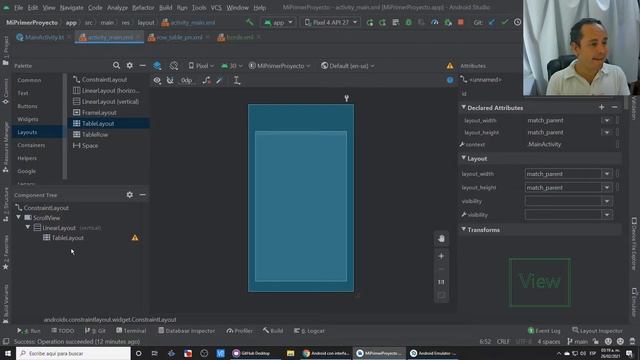
Task: Click the Git history clock icon
Action: [x=517, y=22]
